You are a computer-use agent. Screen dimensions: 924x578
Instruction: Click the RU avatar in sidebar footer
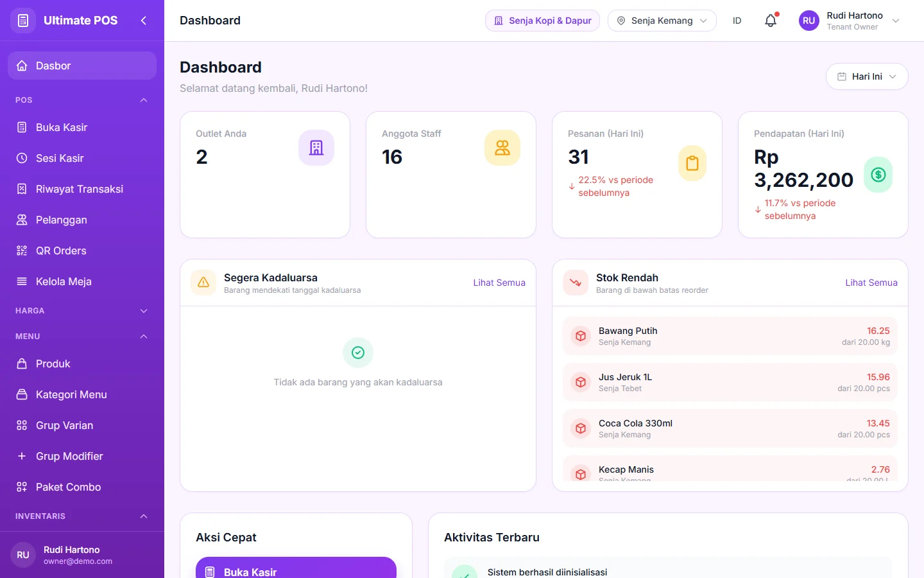[23, 555]
